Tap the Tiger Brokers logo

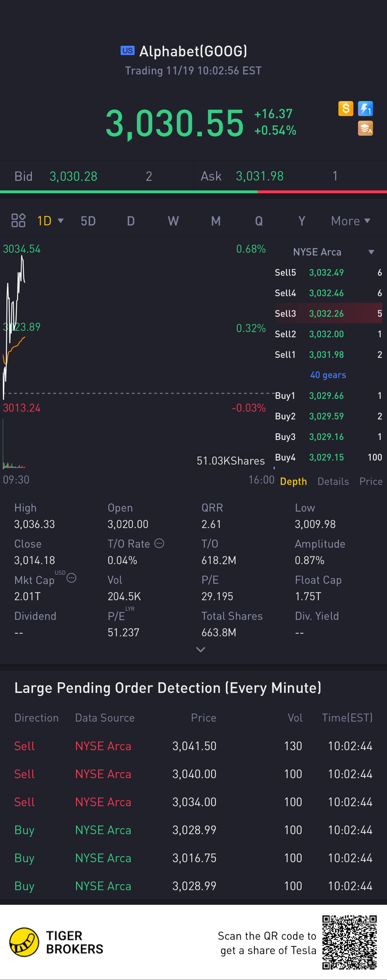tap(24, 942)
